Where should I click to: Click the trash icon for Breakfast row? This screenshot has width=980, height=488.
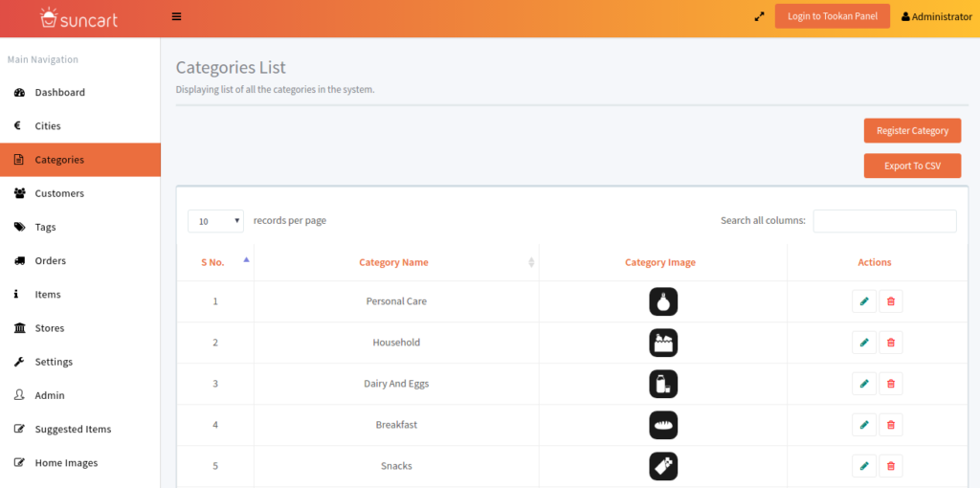tap(891, 425)
